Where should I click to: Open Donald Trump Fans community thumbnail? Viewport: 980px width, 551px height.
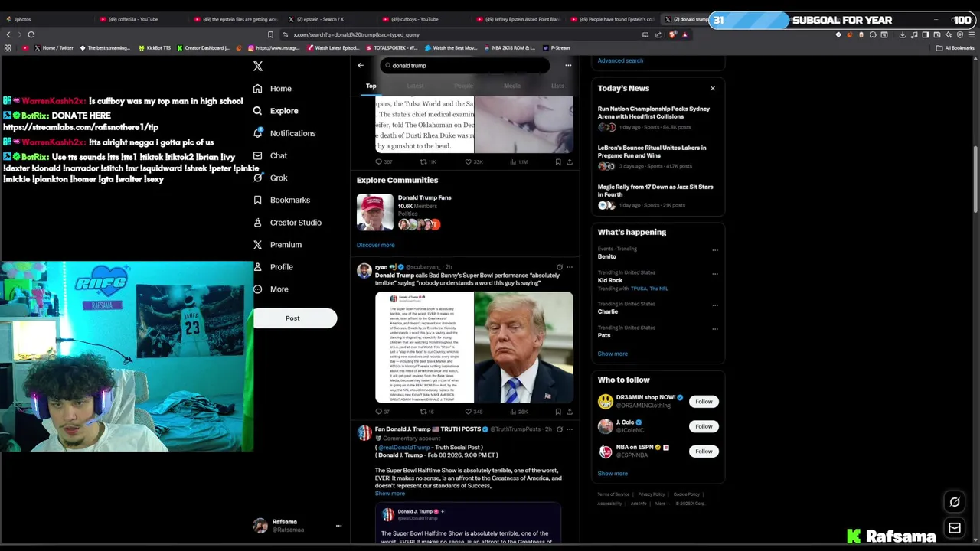[374, 213]
